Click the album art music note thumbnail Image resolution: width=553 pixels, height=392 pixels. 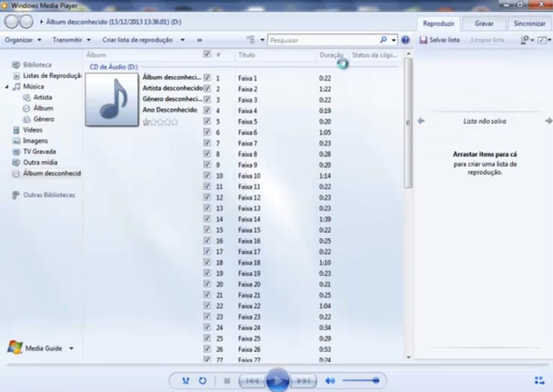[x=112, y=100]
